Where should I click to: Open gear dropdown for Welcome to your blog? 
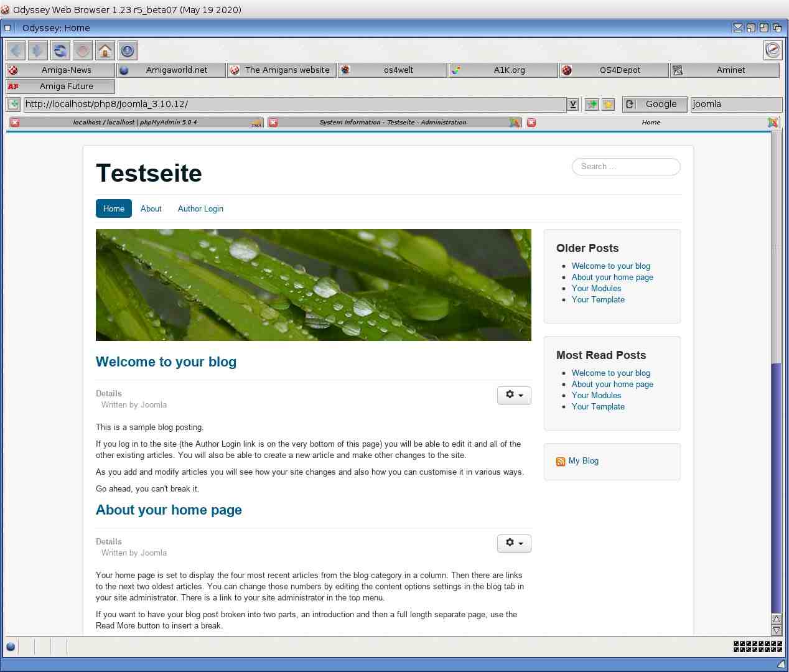click(514, 395)
